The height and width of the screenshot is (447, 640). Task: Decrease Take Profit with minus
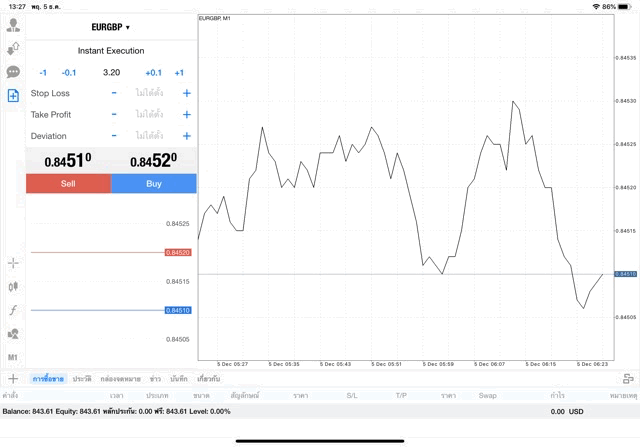(114, 115)
